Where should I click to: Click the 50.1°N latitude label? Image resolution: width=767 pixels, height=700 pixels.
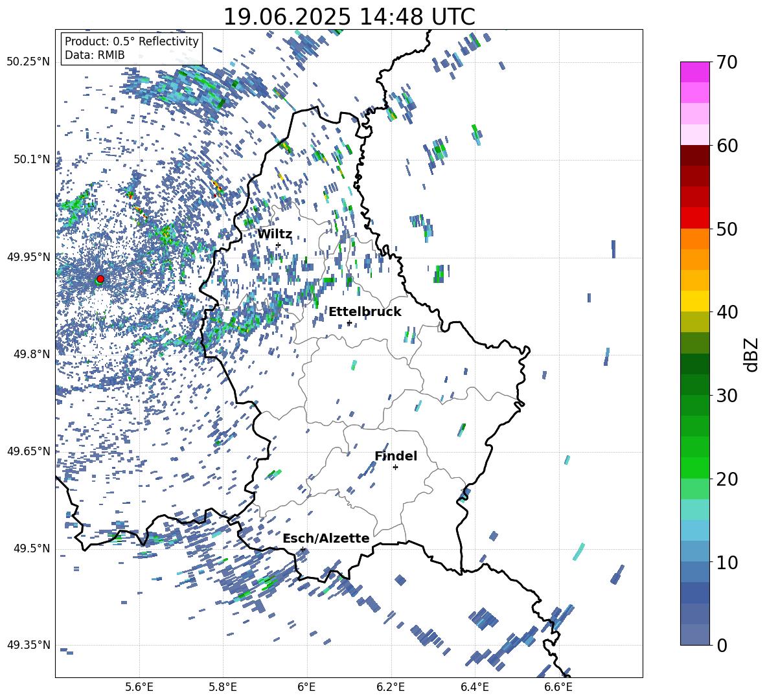click(32, 160)
